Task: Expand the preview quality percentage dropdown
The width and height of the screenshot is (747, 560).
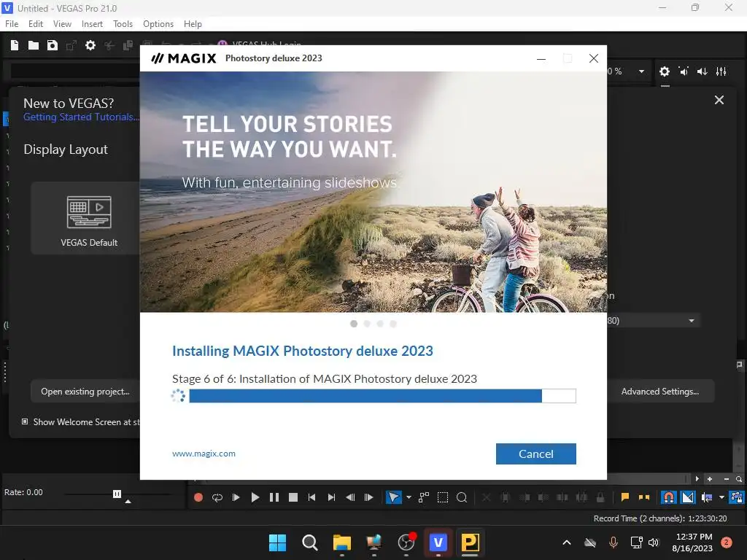Action: pos(642,71)
